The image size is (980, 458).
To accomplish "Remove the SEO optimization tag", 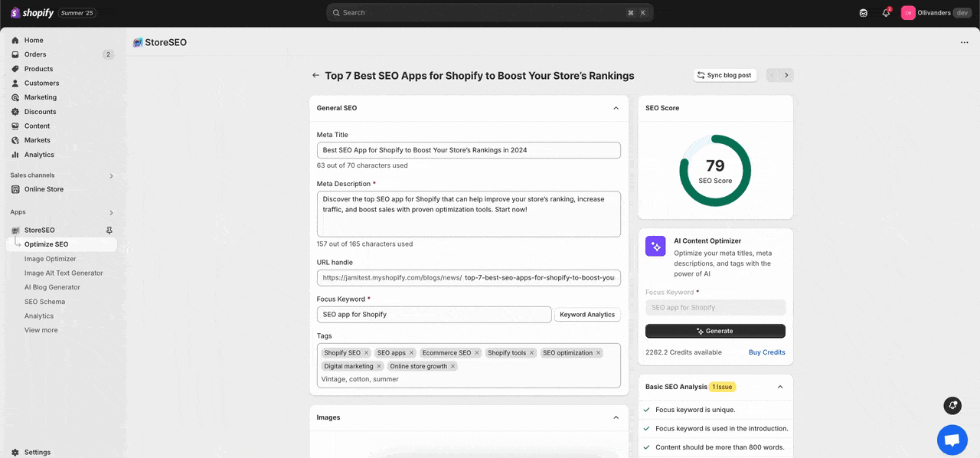I will (x=599, y=353).
